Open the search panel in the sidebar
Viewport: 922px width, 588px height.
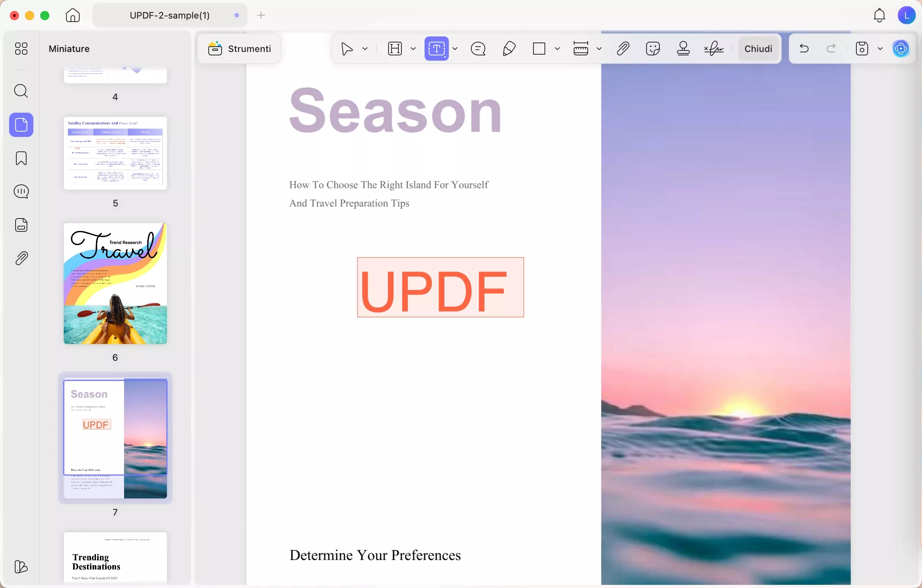point(21,91)
